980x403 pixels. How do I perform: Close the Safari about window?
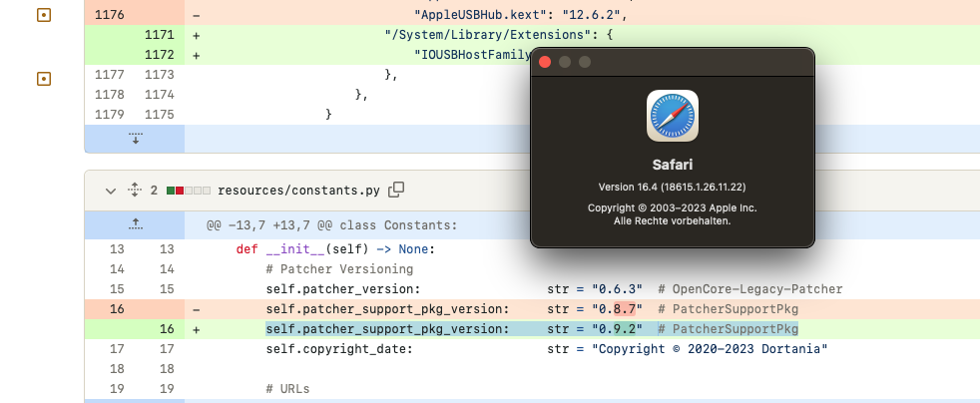click(x=545, y=62)
